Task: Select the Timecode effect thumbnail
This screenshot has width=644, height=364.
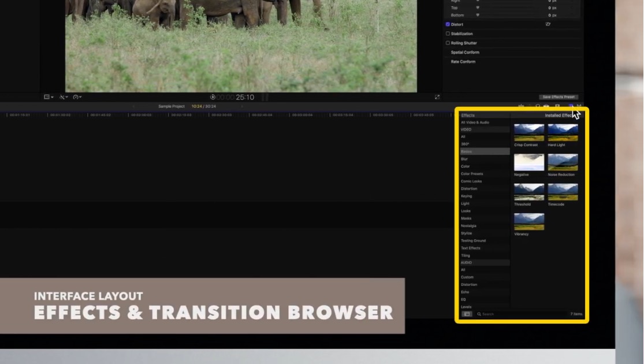Action: tap(563, 192)
